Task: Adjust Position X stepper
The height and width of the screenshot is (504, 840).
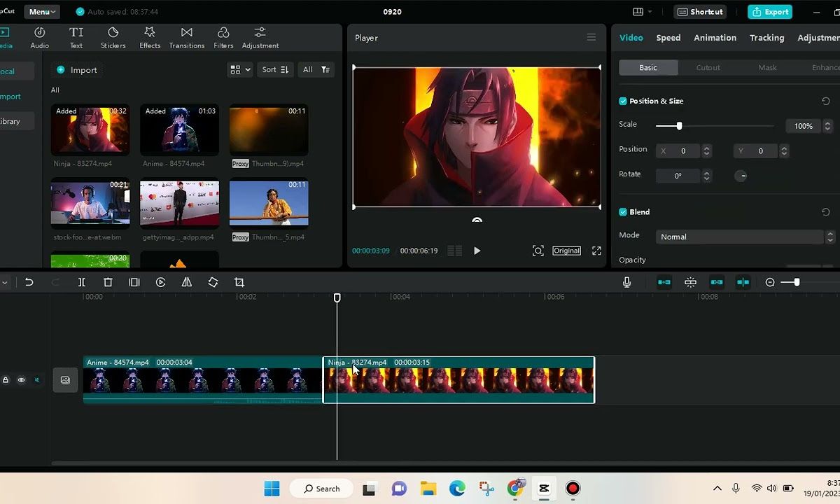Action: 706,150
